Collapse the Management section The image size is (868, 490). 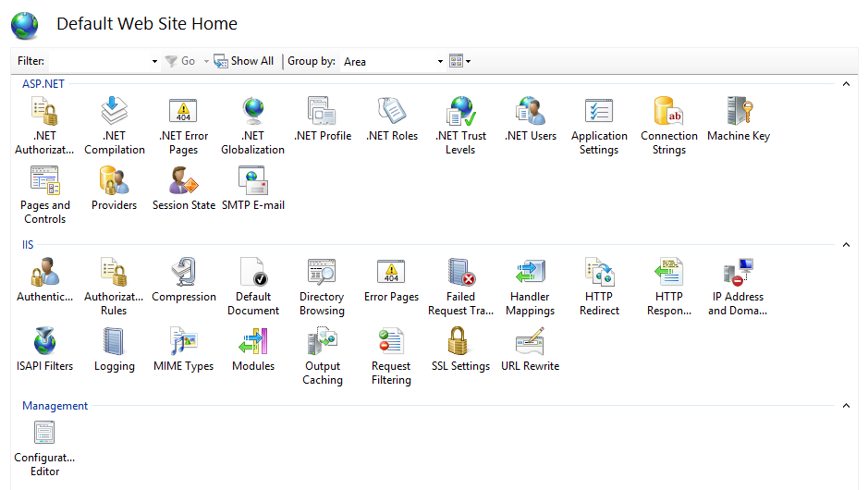pos(845,406)
